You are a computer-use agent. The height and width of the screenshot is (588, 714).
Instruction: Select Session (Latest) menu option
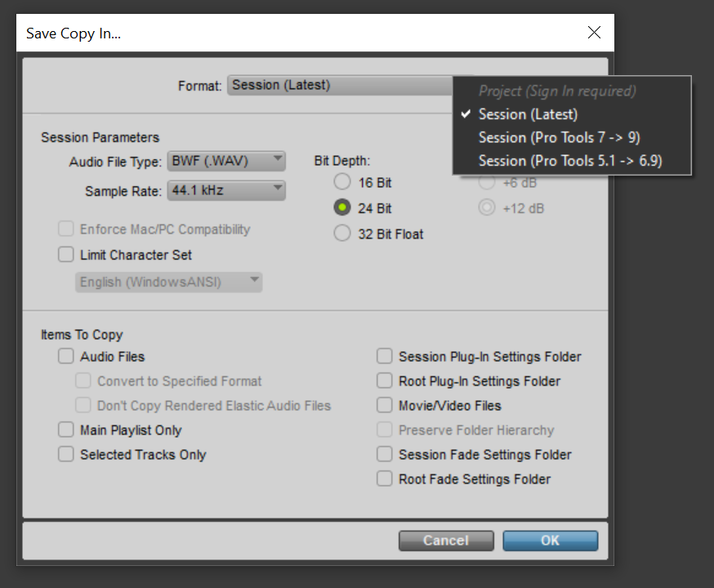point(528,114)
